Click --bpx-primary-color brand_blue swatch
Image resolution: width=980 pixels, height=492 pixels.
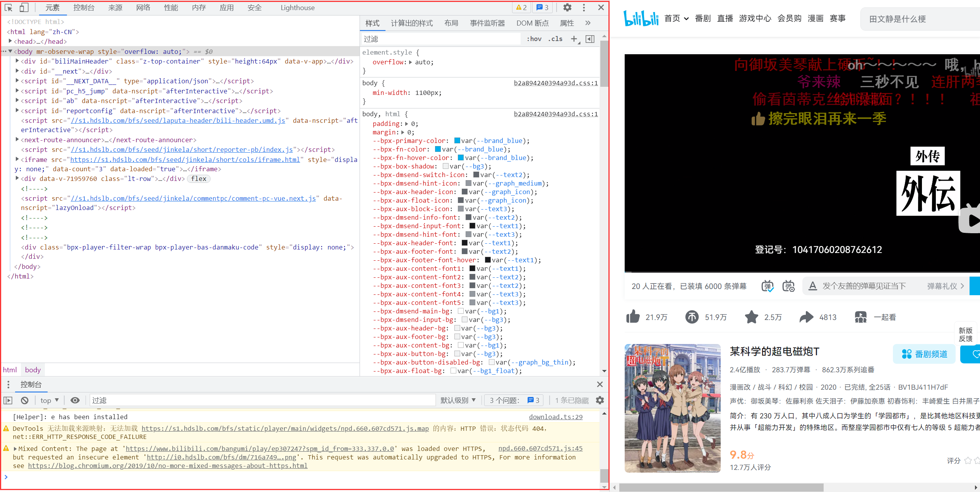click(457, 141)
